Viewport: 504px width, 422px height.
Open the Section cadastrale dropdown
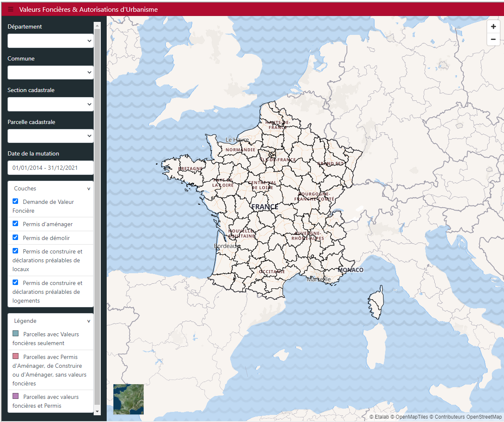coord(50,104)
